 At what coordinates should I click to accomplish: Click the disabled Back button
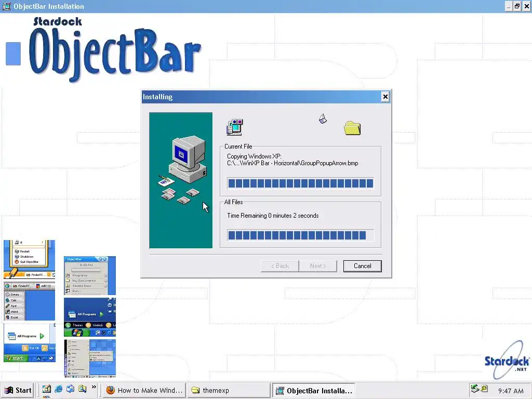pyautogui.click(x=280, y=266)
